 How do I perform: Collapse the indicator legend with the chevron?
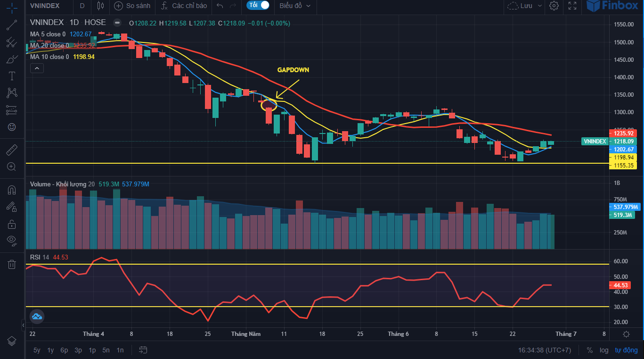pos(37,68)
